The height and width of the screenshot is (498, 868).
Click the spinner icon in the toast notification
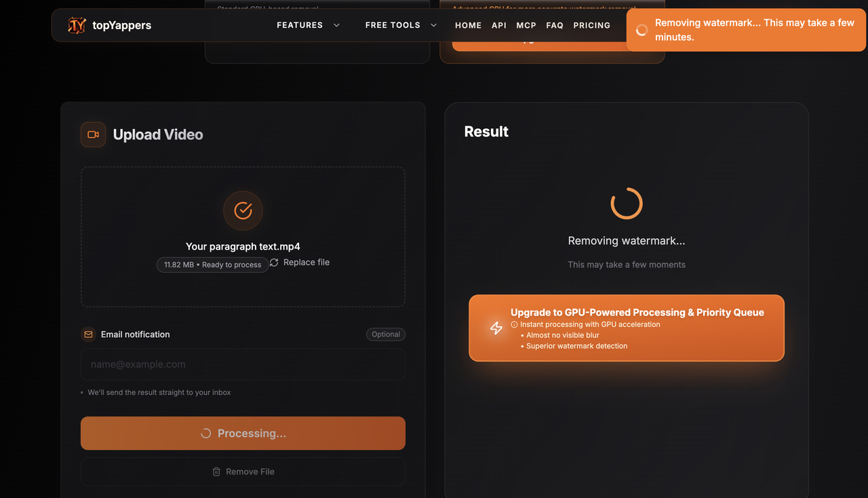click(x=642, y=30)
